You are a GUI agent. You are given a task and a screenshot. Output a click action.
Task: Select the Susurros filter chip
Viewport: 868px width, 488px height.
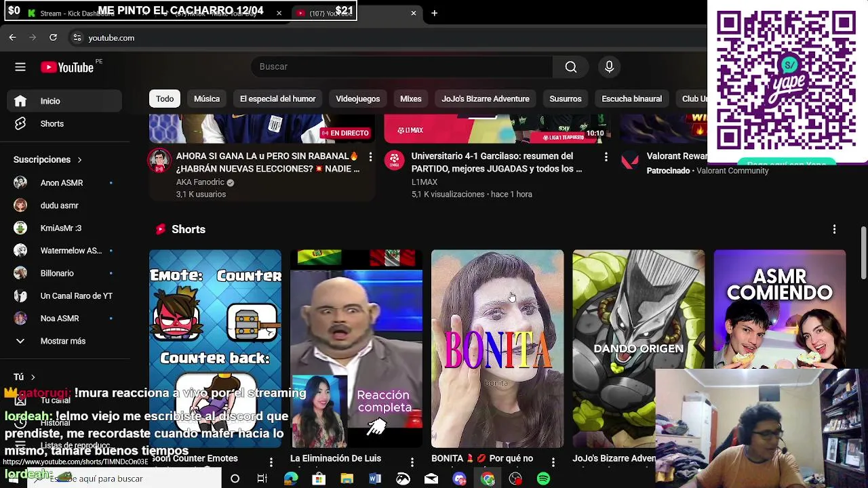pyautogui.click(x=566, y=99)
